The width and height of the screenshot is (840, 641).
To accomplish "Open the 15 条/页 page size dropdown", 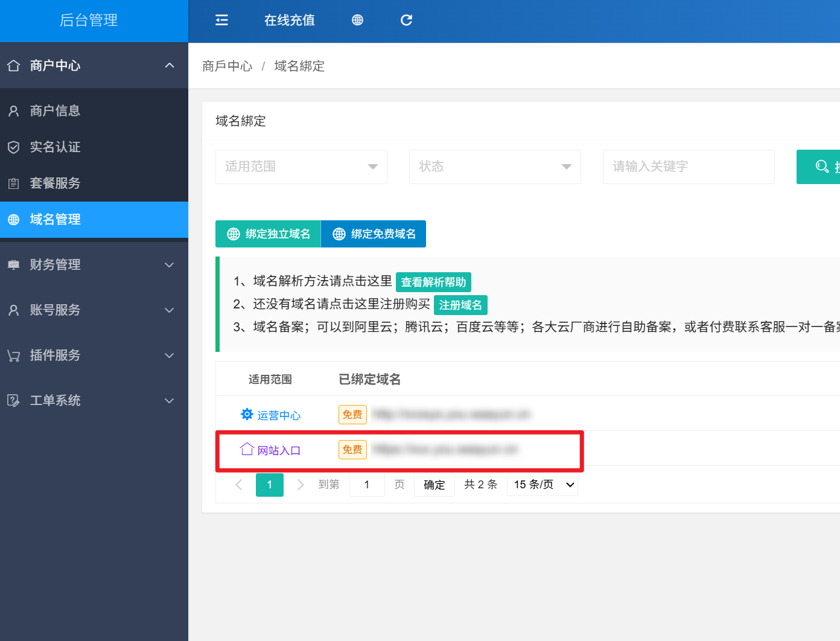I will tap(543, 485).
